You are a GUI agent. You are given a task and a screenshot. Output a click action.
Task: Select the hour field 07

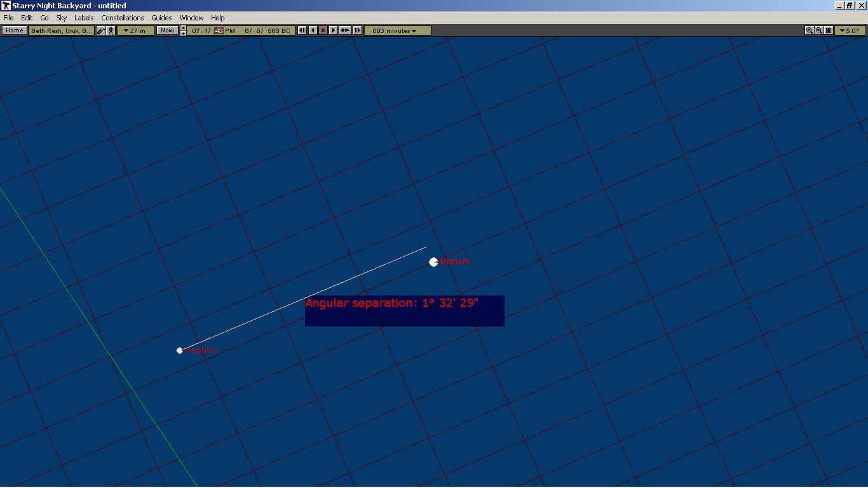197,30
